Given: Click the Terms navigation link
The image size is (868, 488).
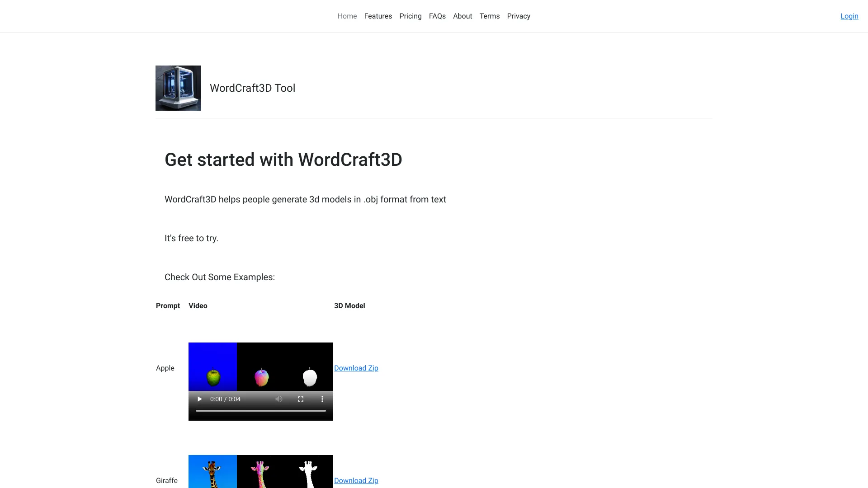Looking at the screenshot, I should point(490,16).
